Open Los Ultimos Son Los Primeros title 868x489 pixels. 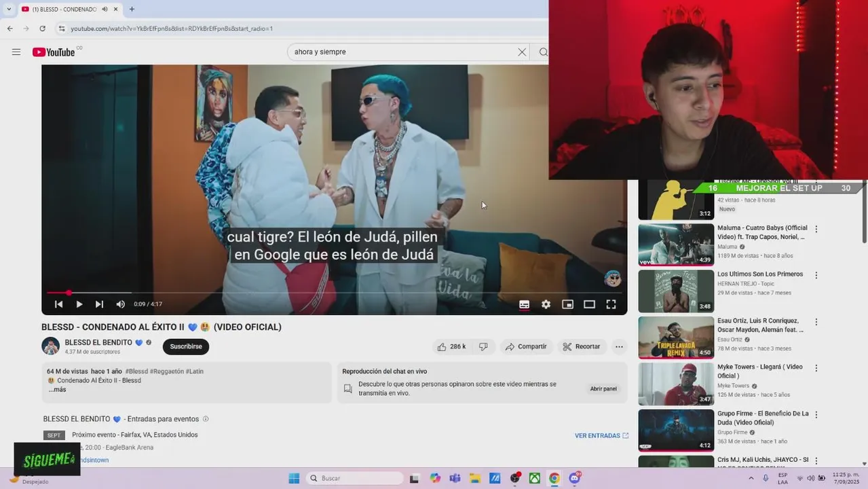(760, 274)
